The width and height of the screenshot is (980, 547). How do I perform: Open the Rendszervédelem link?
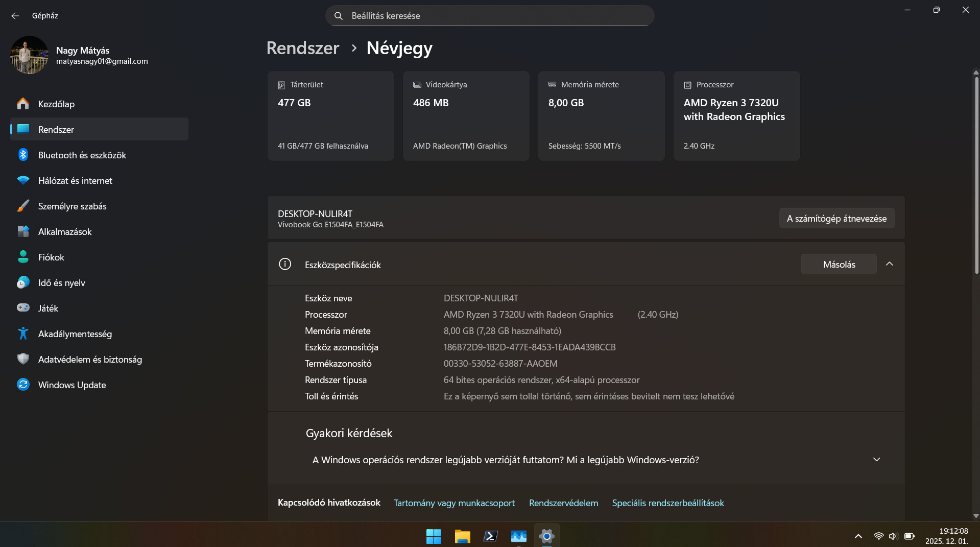pos(563,503)
